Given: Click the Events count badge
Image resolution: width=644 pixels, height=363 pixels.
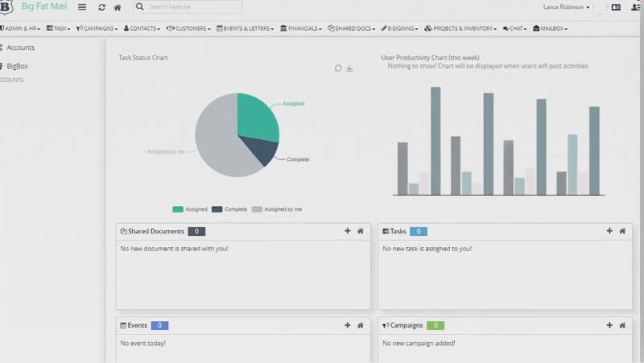Looking at the screenshot, I should 159,325.
